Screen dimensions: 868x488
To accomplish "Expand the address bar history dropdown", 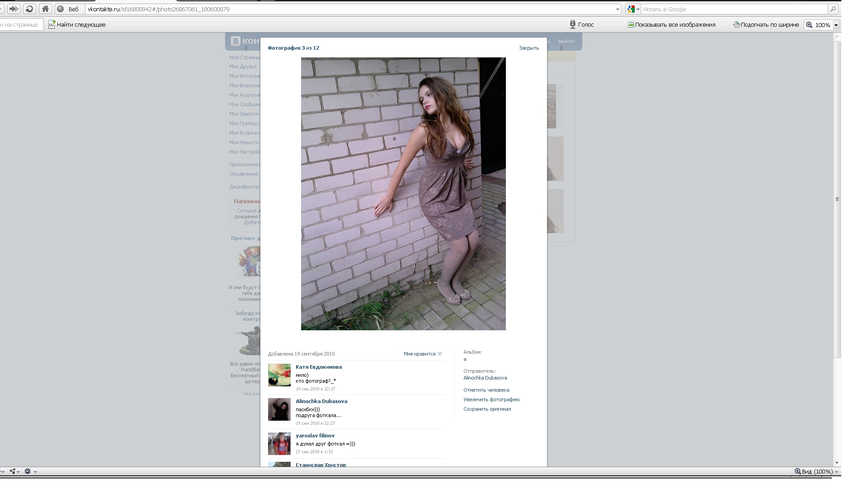I will [x=618, y=9].
